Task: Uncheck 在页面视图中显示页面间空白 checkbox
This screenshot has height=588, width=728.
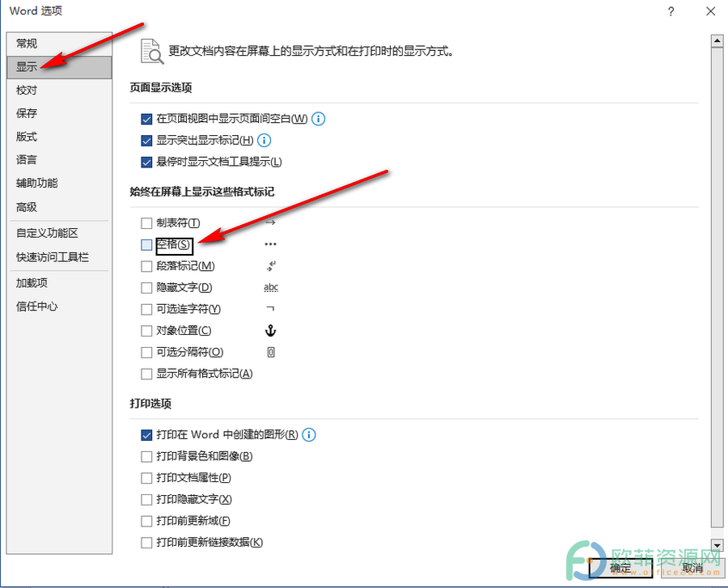Action: click(x=146, y=119)
